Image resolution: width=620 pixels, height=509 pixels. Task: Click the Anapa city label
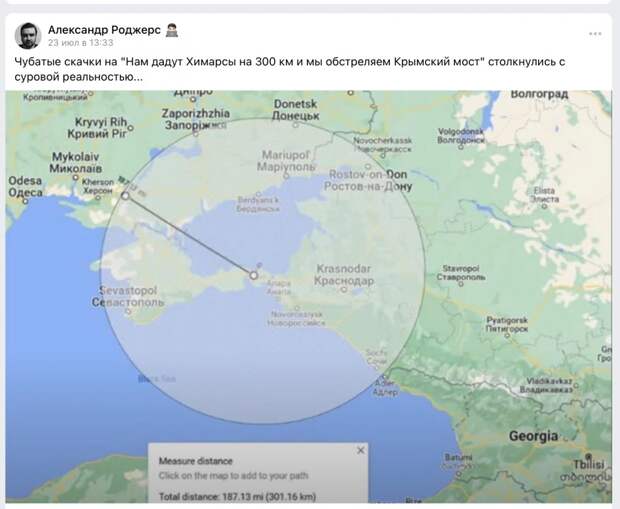pos(278,288)
